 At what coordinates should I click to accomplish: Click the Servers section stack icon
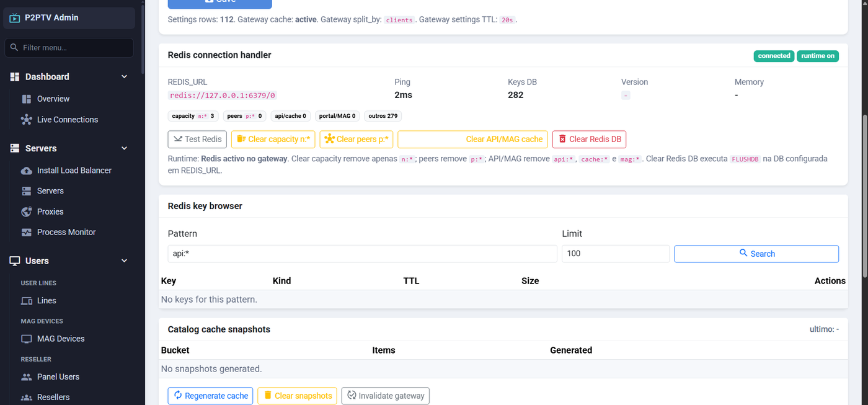[15, 149]
